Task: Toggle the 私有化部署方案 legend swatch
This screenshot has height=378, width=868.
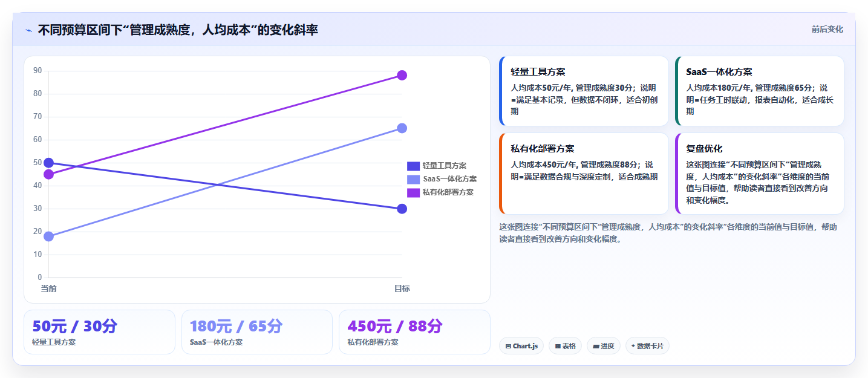Action: (x=413, y=192)
